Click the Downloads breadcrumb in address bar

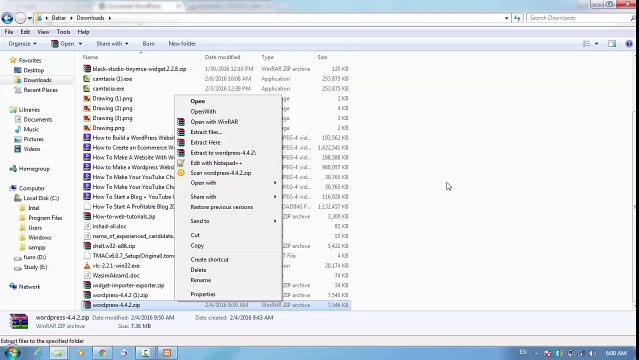point(90,18)
